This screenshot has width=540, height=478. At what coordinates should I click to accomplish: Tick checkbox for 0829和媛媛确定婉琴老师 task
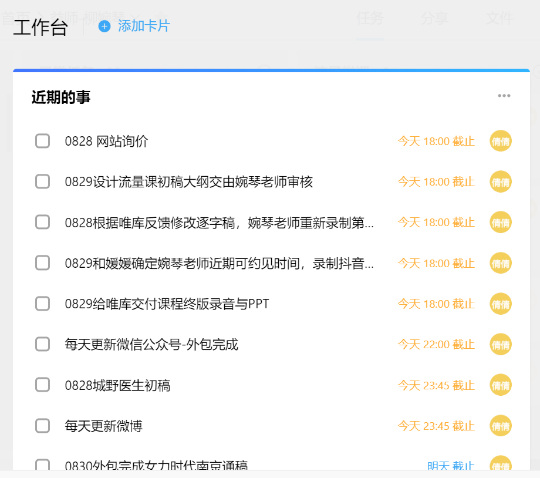(x=42, y=263)
